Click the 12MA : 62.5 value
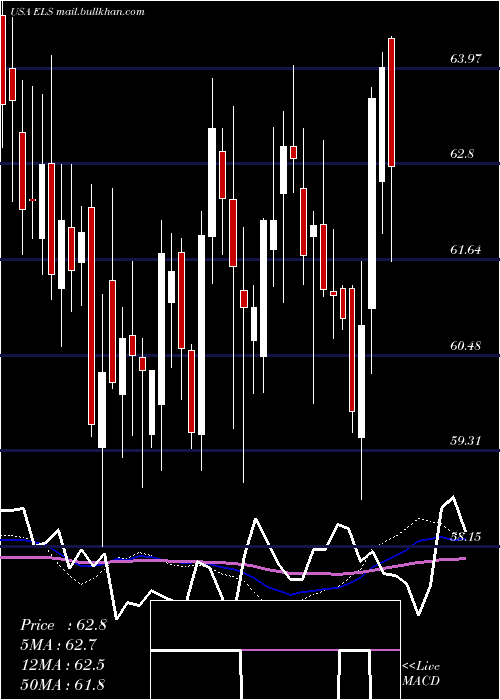 pos(62,664)
